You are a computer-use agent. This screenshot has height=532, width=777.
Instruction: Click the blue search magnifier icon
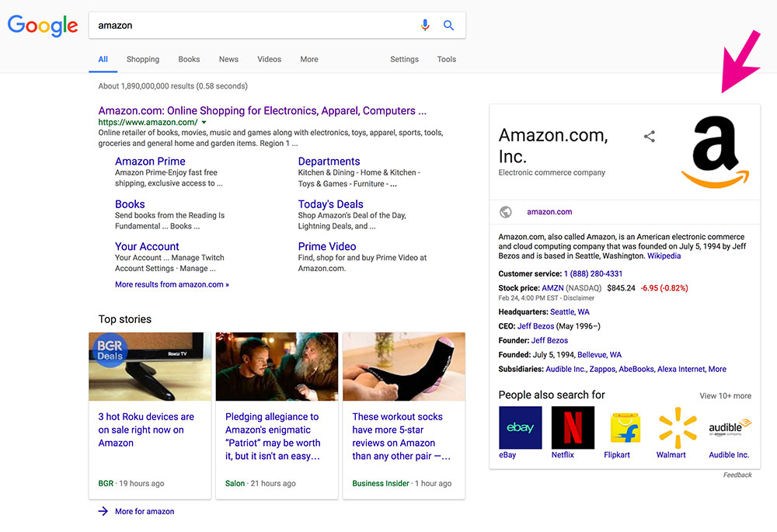pyautogui.click(x=448, y=26)
